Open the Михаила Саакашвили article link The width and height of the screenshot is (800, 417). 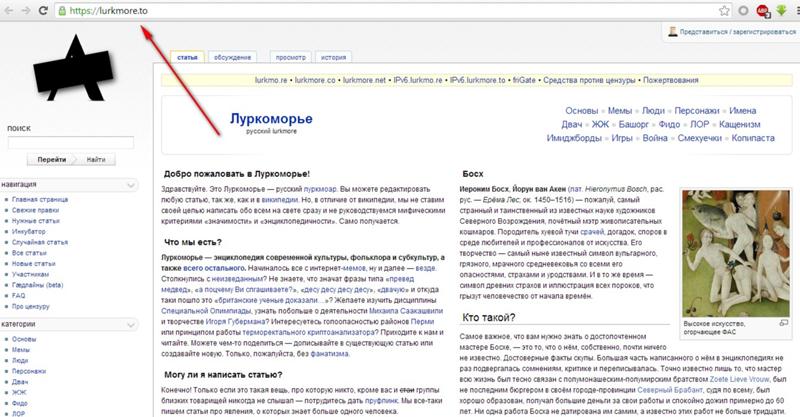point(406,311)
